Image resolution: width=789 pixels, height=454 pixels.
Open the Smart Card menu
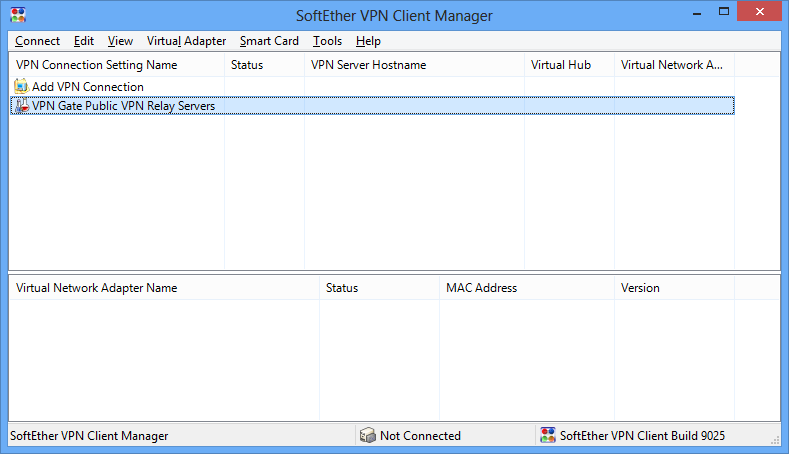[x=269, y=41]
